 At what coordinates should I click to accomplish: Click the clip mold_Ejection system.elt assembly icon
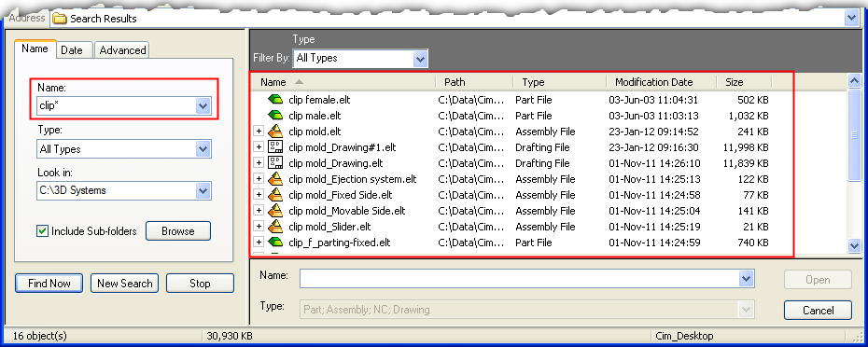click(x=275, y=179)
